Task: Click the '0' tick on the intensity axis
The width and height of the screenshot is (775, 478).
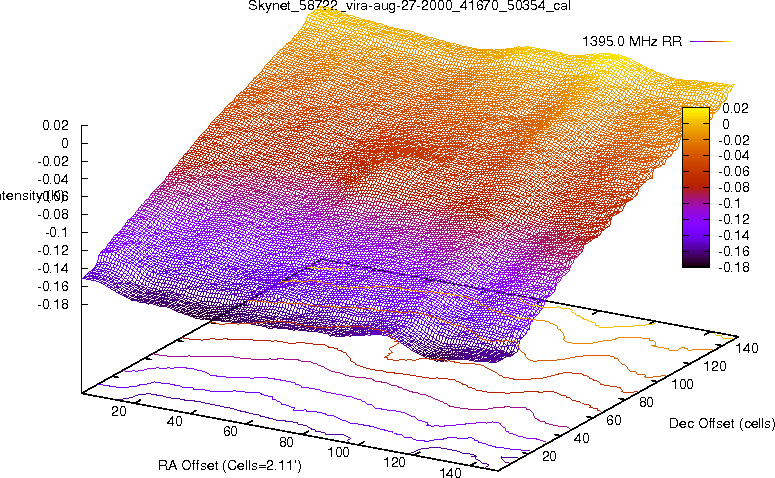Action: [x=65, y=143]
